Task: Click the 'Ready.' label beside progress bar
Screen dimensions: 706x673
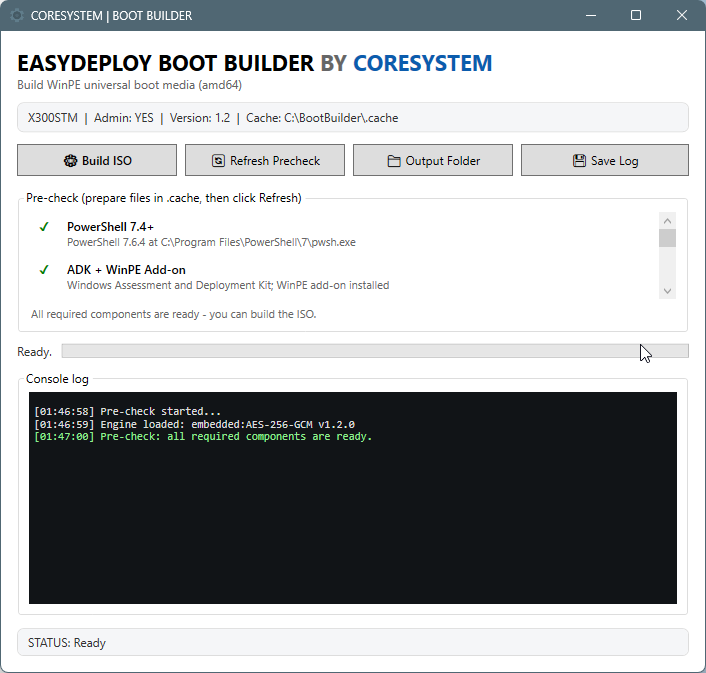Action: tap(34, 352)
